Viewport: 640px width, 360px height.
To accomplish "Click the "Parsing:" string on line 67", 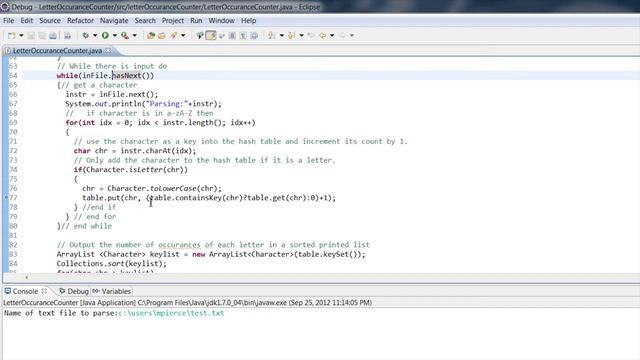I will coord(167,104).
